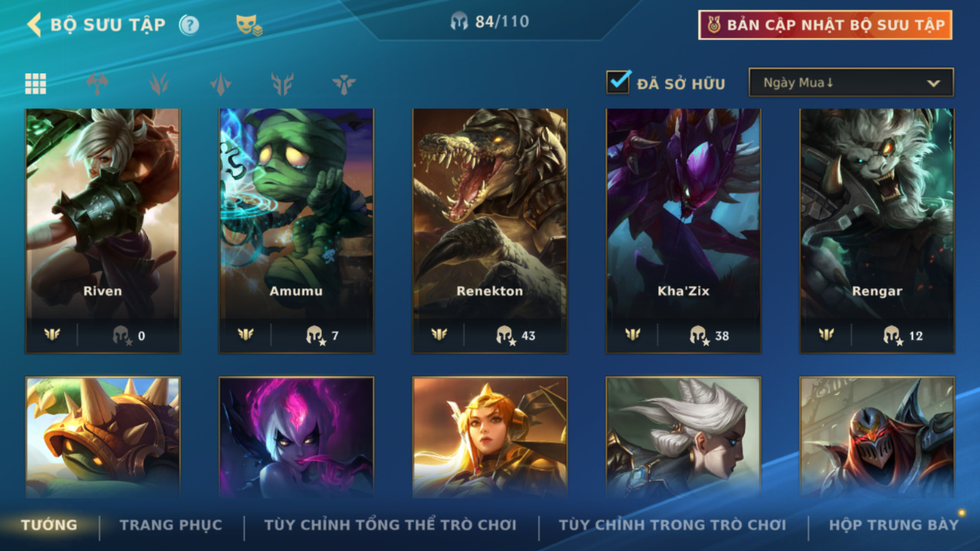Image resolution: width=980 pixels, height=551 pixels.
Task: Select the all champions grid filter
Action: (36, 83)
